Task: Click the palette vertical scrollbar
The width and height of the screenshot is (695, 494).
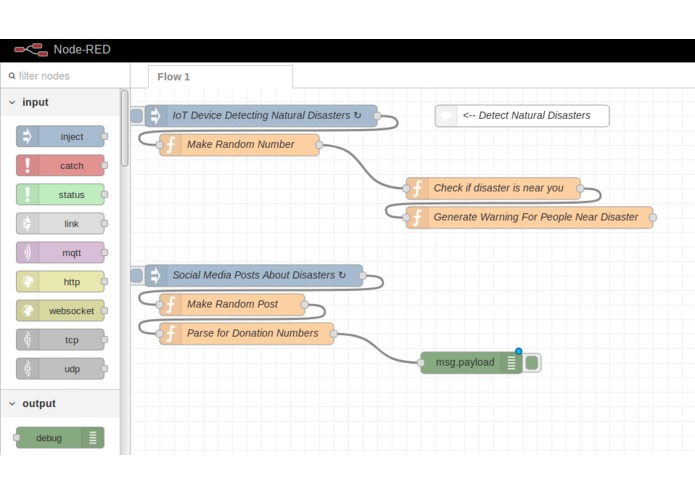Action: pyautogui.click(x=125, y=128)
